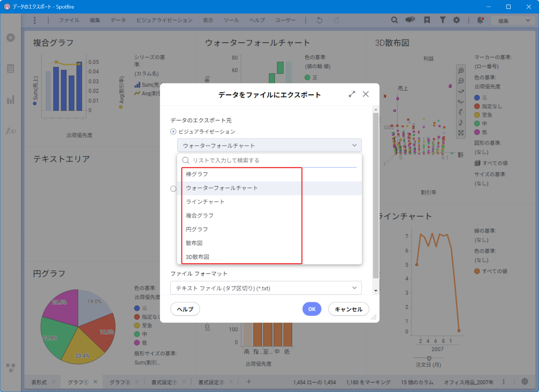This screenshot has height=392, width=539.
Task: Choose 円グラフ from the list
Action: pyautogui.click(x=269, y=229)
